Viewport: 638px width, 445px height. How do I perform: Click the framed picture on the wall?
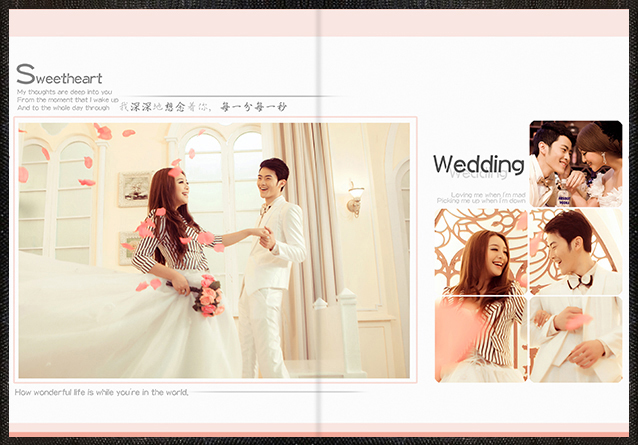point(134,189)
